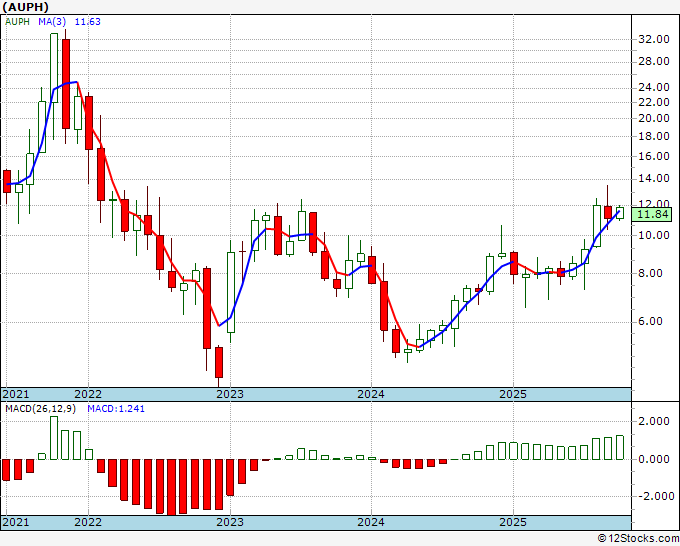Screen dimensions: 680x546
Task: Click 2023 on the price chart timeline
Action: coord(230,395)
